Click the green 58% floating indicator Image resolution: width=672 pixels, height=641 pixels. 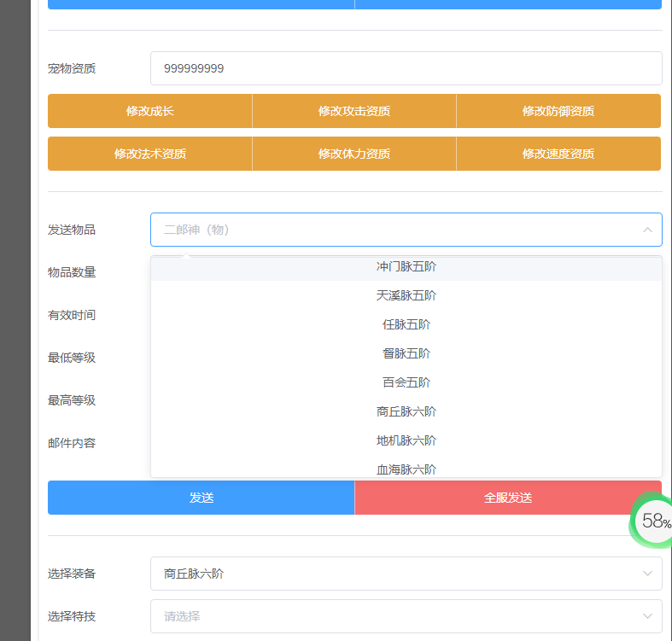click(x=654, y=521)
